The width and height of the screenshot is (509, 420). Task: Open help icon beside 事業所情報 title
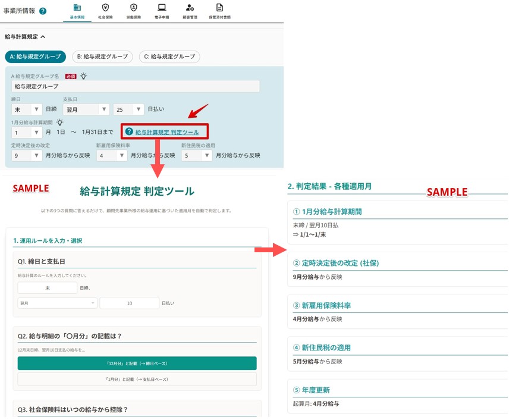[x=43, y=11]
